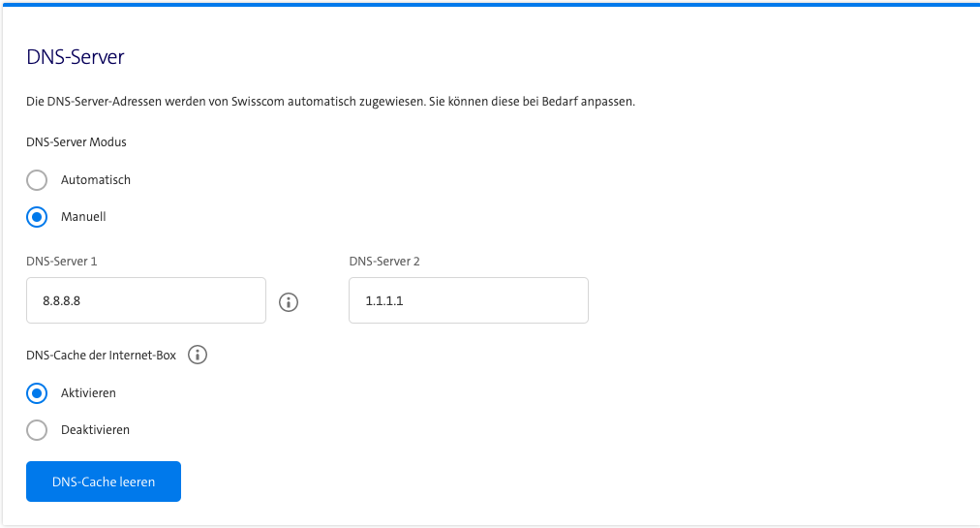Click the 'Deaktivieren' label text
This screenshot has width=980, height=528.
[x=95, y=430]
